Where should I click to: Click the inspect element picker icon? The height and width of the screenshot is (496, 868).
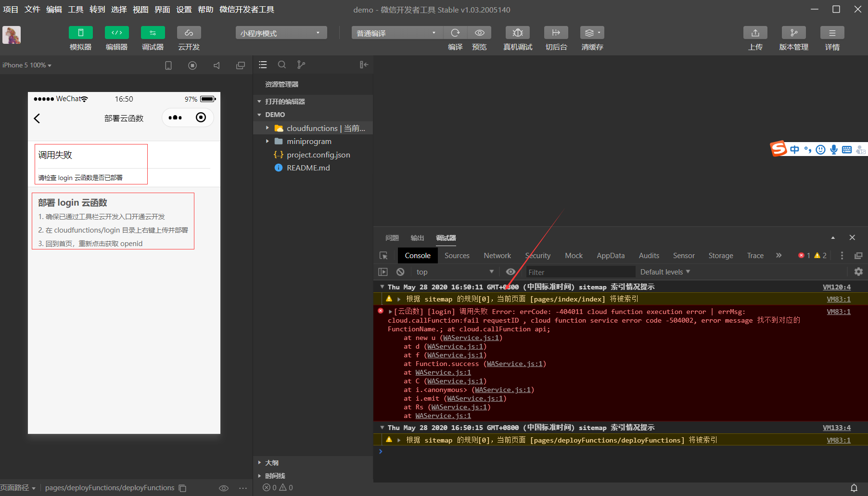tap(383, 256)
